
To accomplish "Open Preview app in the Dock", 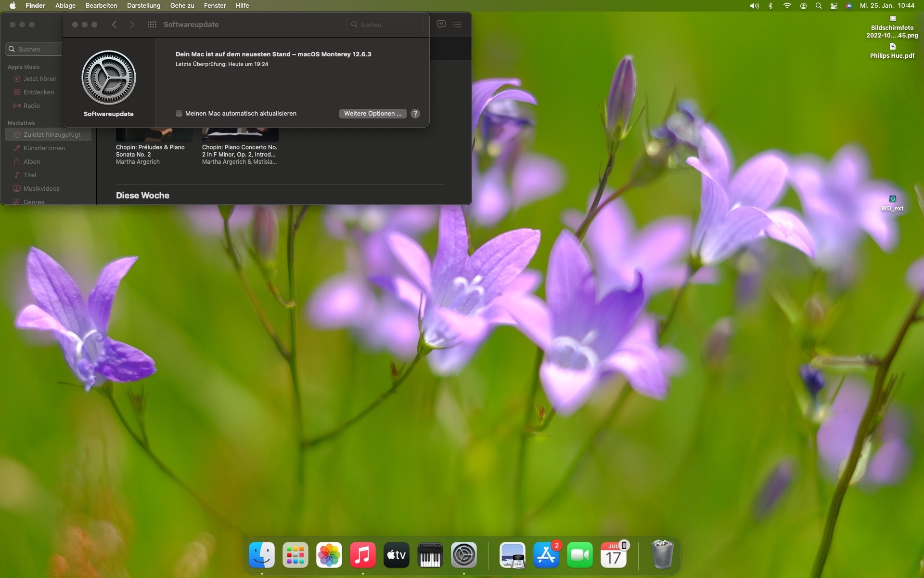I will [x=513, y=555].
